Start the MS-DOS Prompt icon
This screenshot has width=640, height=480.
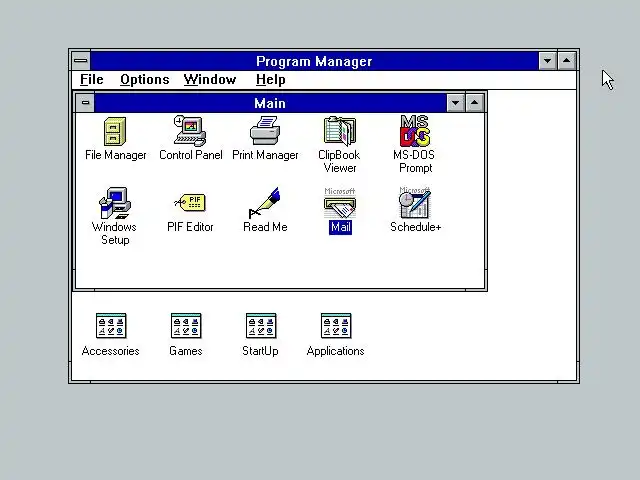click(415, 131)
